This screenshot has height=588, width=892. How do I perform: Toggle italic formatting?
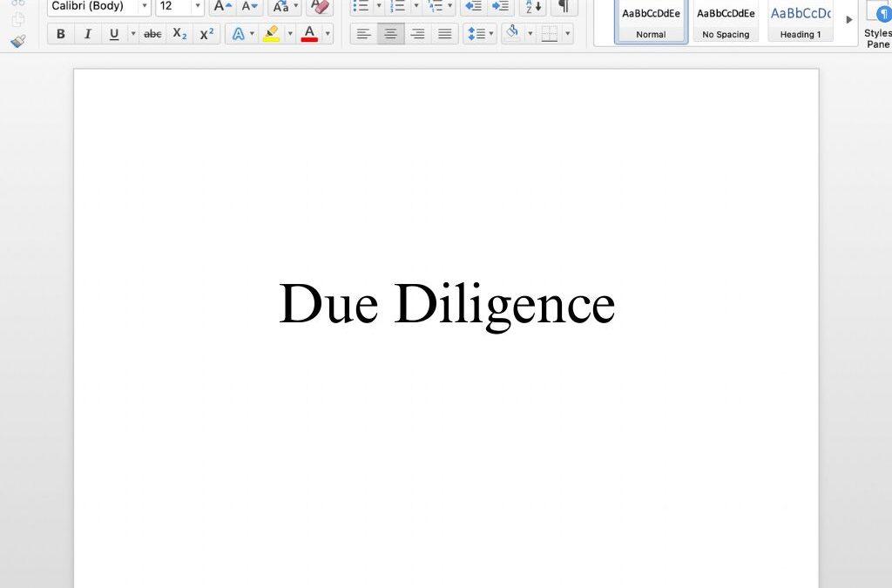[x=88, y=34]
